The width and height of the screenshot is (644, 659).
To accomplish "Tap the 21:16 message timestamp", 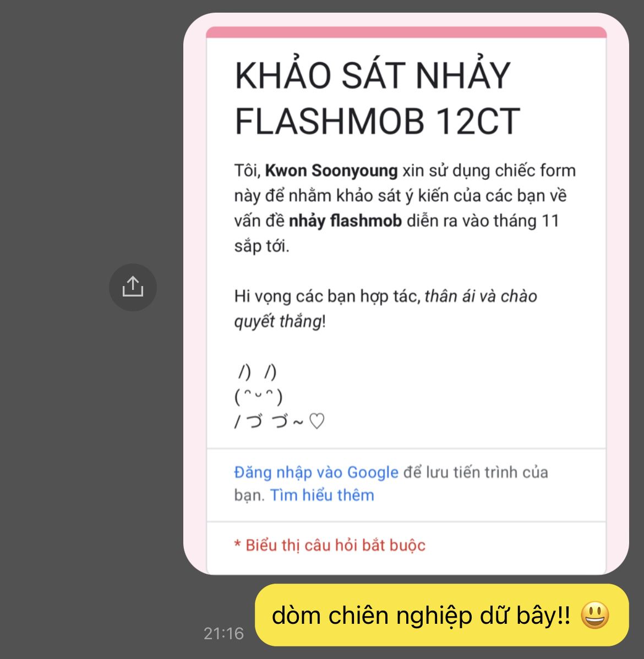I will tap(223, 633).
